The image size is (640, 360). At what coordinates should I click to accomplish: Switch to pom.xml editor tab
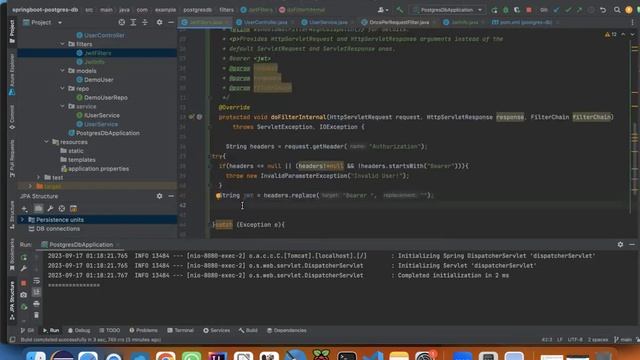coord(525,22)
